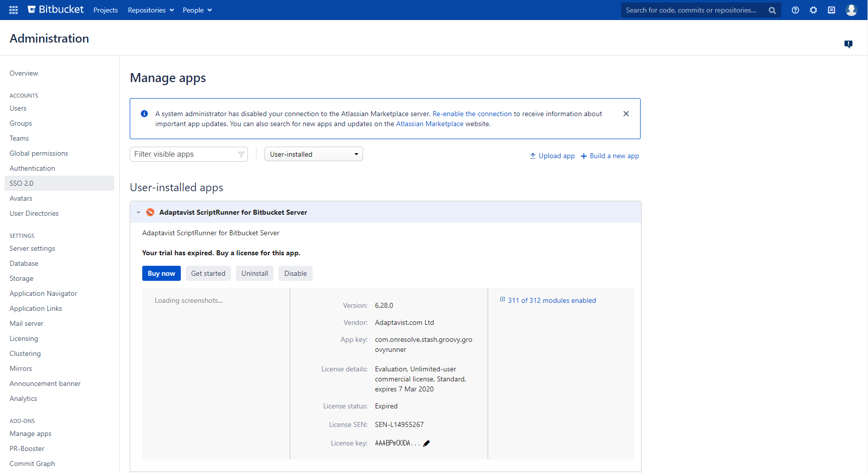Click the search magnifier icon
This screenshot has height=473, width=868.
(x=772, y=11)
